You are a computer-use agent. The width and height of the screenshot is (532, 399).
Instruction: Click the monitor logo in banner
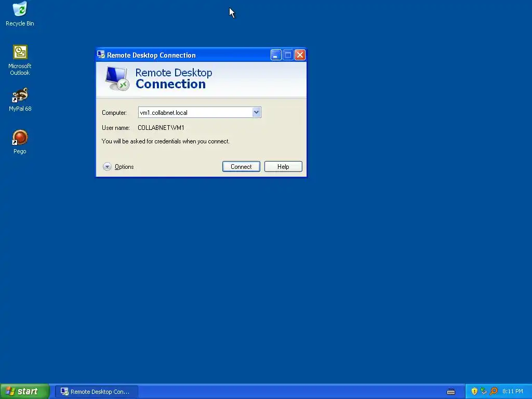point(117,79)
